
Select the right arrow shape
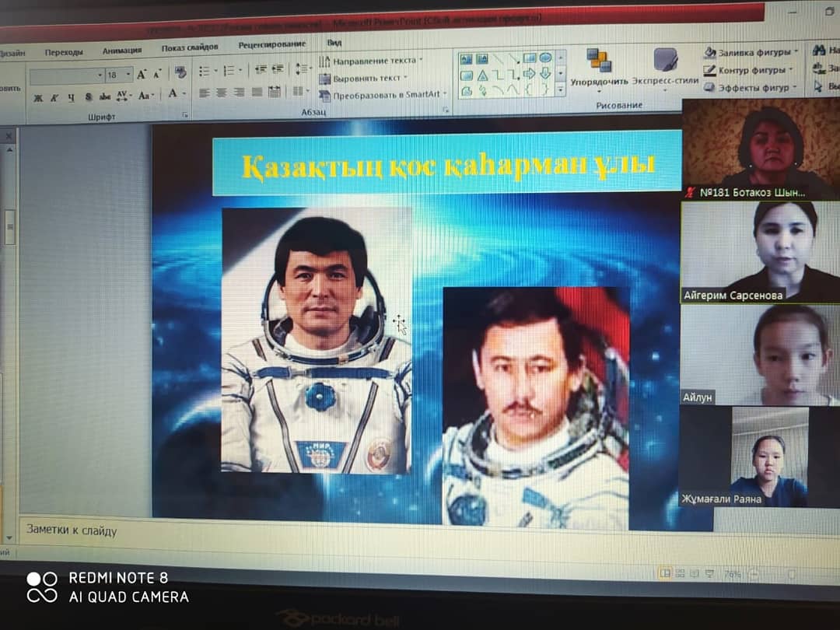(x=530, y=73)
